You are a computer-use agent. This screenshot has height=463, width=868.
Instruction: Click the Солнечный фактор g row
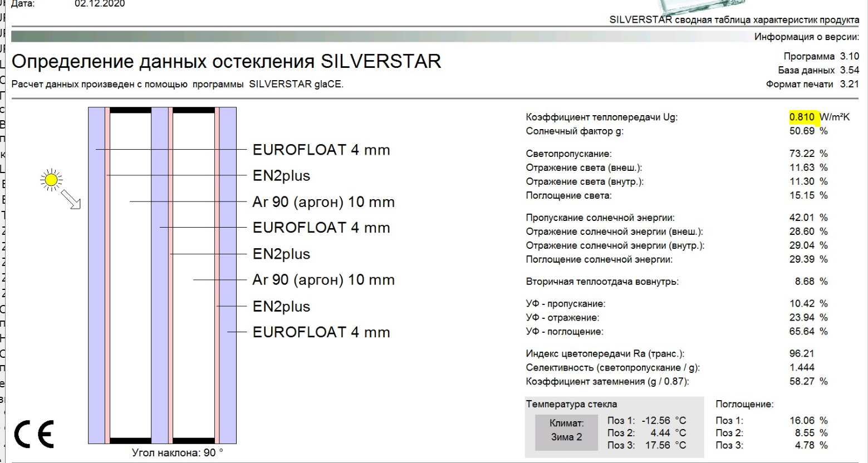pyautogui.click(x=676, y=131)
